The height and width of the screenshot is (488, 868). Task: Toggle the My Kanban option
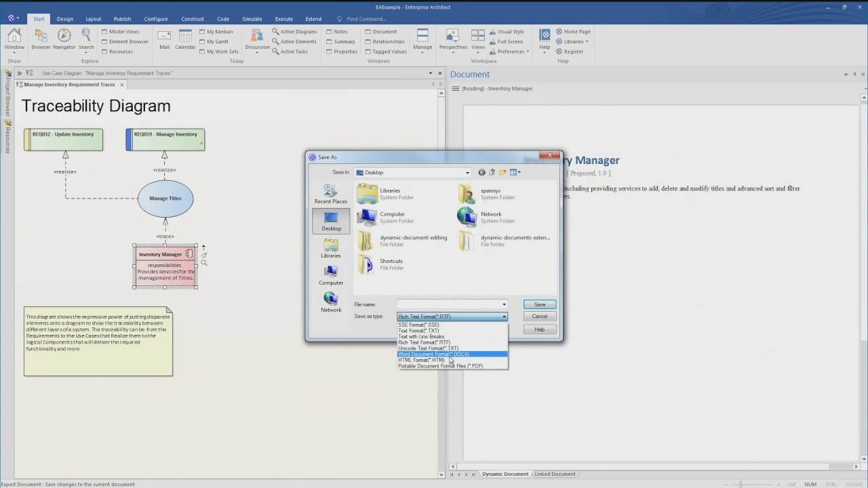pyautogui.click(x=216, y=32)
